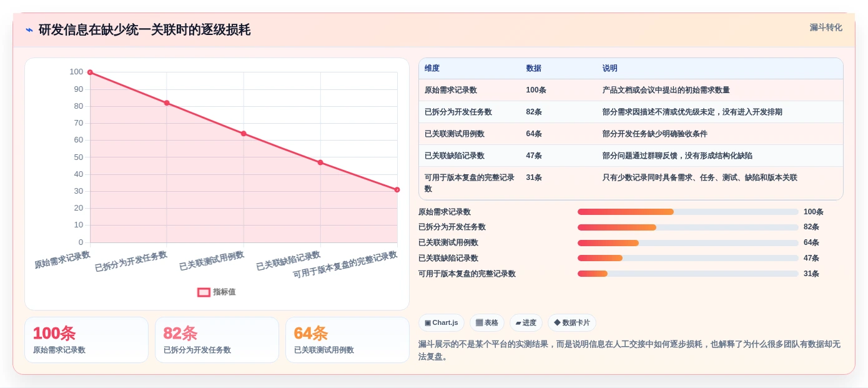This screenshot has width=868, height=388.
Task: Click the 已关联测试用例数 progress bar
Action: [x=688, y=243]
